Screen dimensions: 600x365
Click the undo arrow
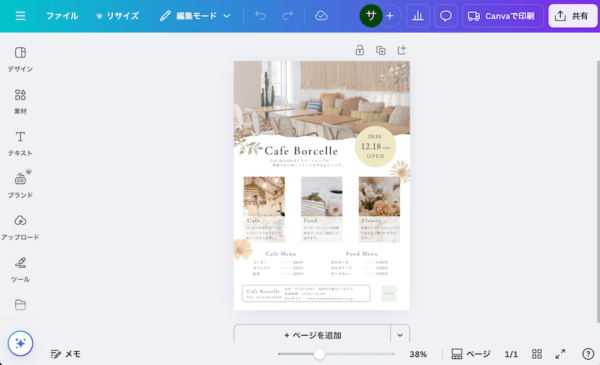260,16
